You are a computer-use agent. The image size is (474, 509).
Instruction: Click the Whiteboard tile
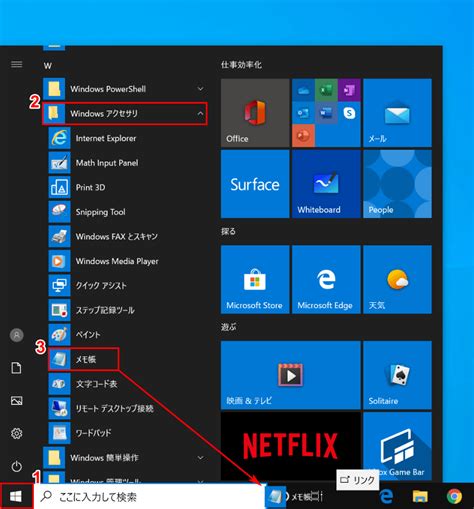(326, 184)
